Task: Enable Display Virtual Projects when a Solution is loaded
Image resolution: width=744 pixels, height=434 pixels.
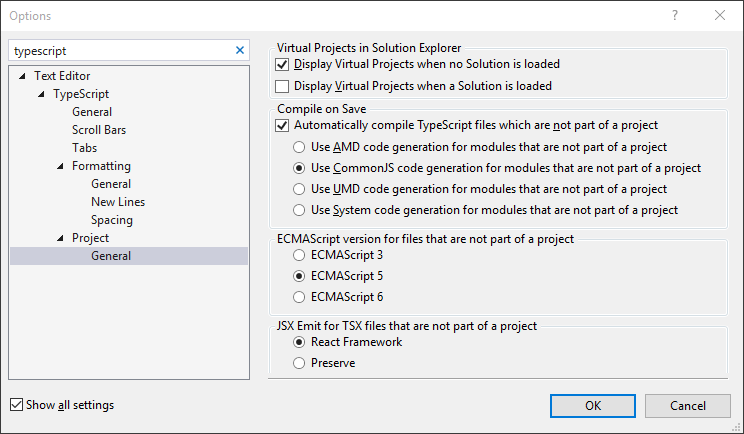Action: (x=282, y=86)
